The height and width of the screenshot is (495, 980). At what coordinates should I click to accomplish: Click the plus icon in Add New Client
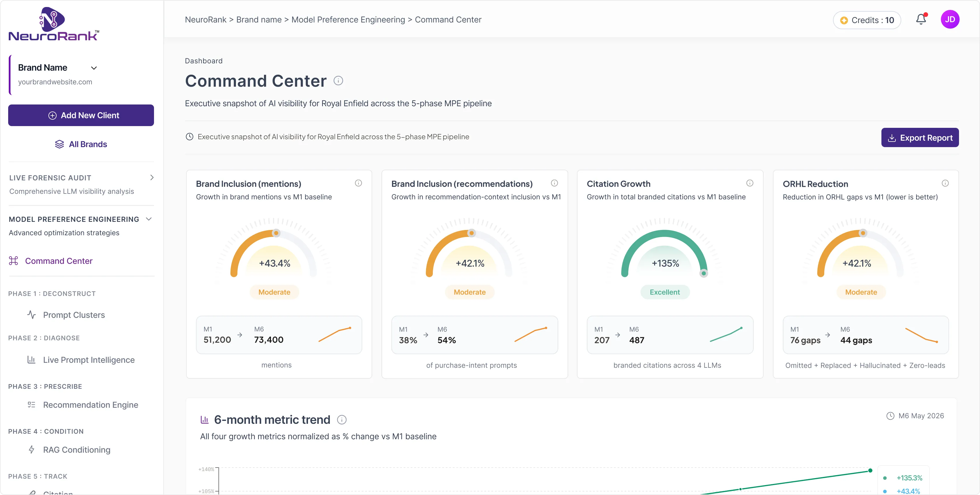52,115
